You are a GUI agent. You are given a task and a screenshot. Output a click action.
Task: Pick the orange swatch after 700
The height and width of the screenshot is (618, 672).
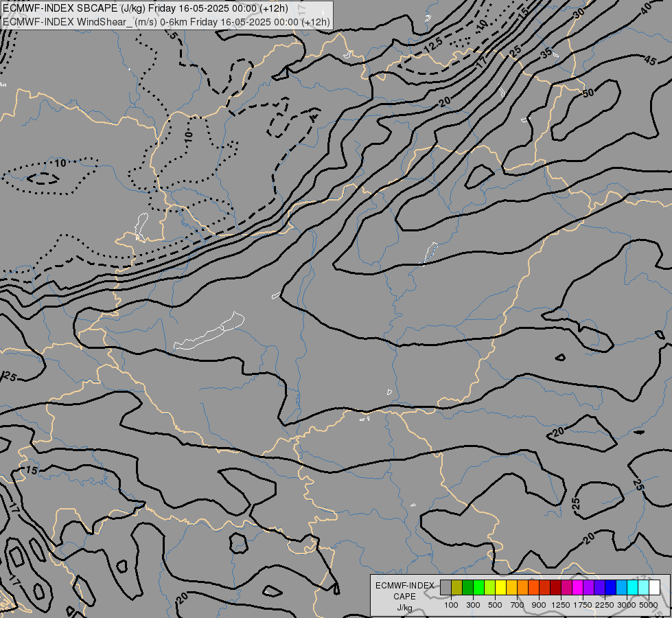[x=522, y=587]
